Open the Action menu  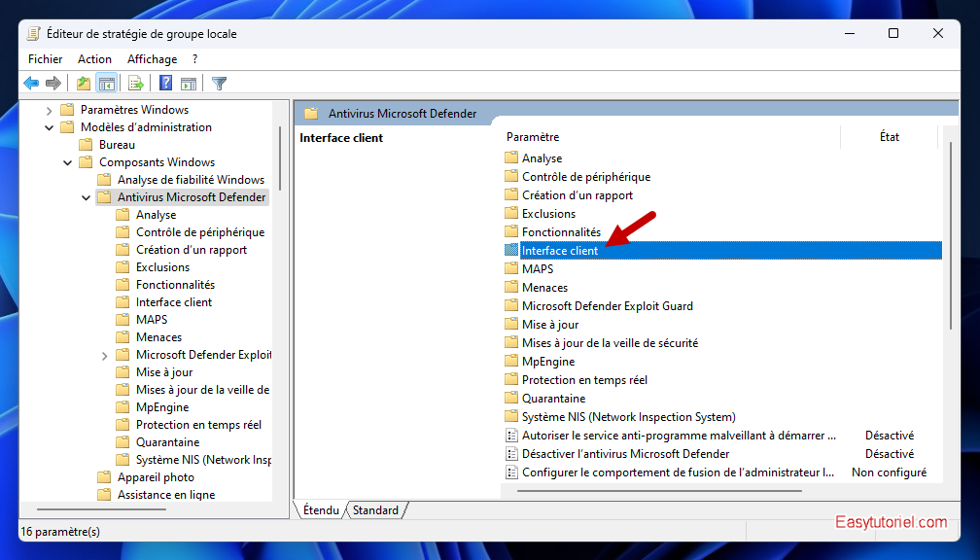tap(94, 59)
